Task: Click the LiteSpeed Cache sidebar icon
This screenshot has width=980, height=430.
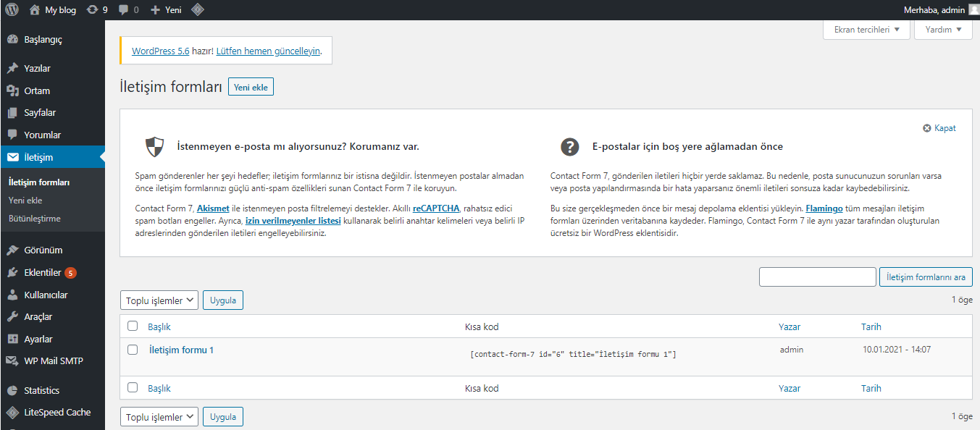Action: [x=12, y=413]
